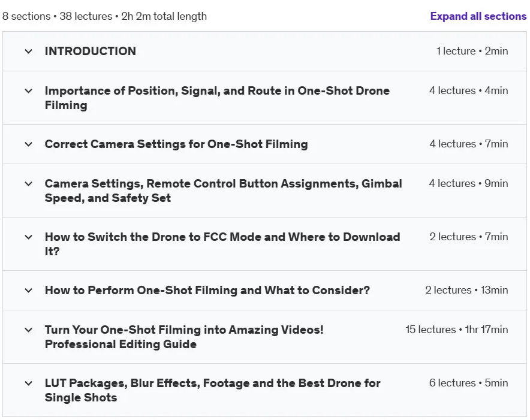Expand chevron for FCC Mode section
The image size is (530, 420).
(x=29, y=237)
